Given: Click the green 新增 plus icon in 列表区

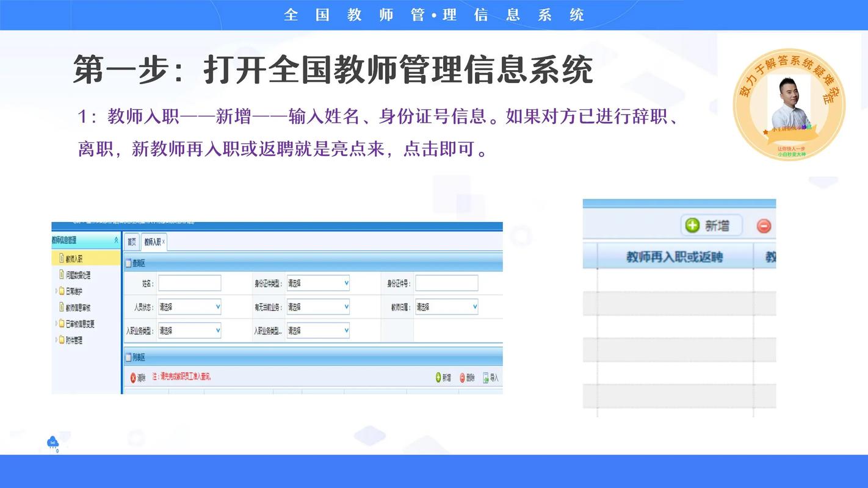Looking at the screenshot, I should click(438, 378).
